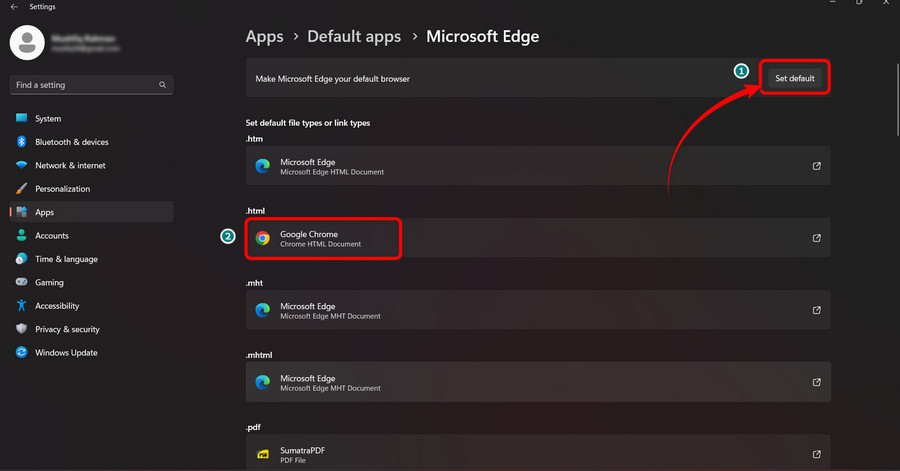Click the Set default button

click(x=795, y=78)
